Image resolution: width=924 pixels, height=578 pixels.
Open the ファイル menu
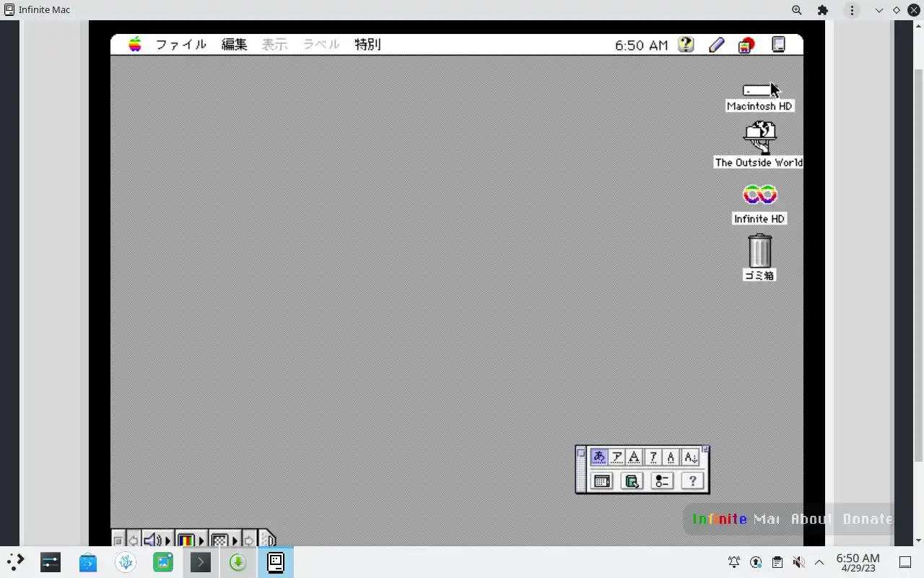pos(181,45)
